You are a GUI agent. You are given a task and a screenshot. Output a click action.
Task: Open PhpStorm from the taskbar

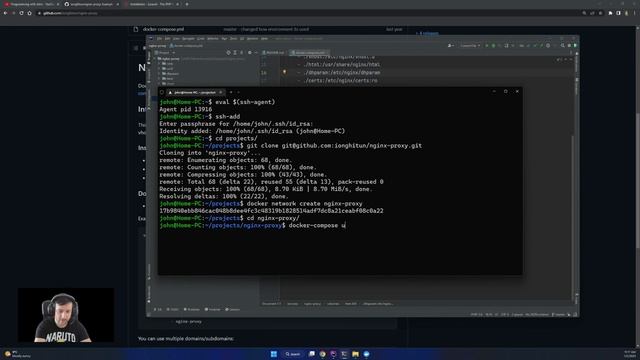coord(333,354)
